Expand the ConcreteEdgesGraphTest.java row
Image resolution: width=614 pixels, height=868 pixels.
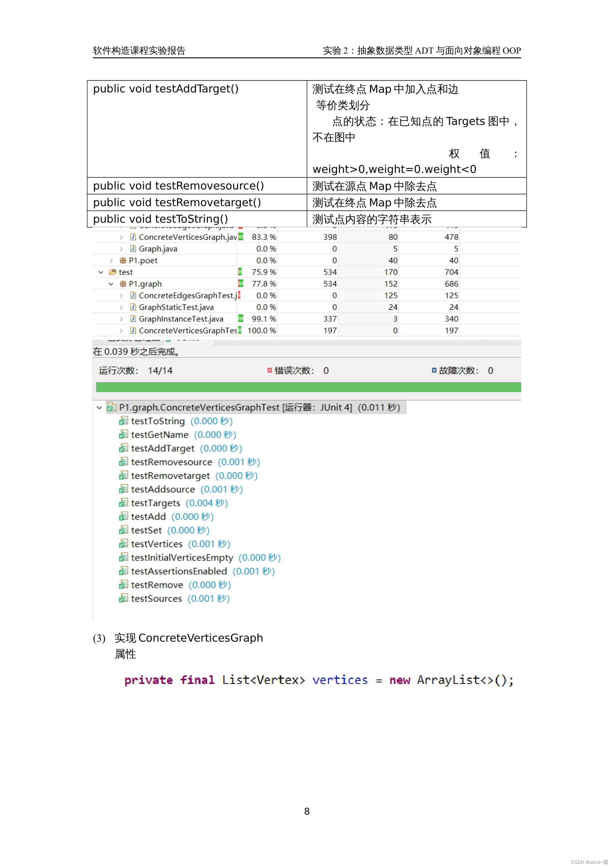tap(121, 296)
